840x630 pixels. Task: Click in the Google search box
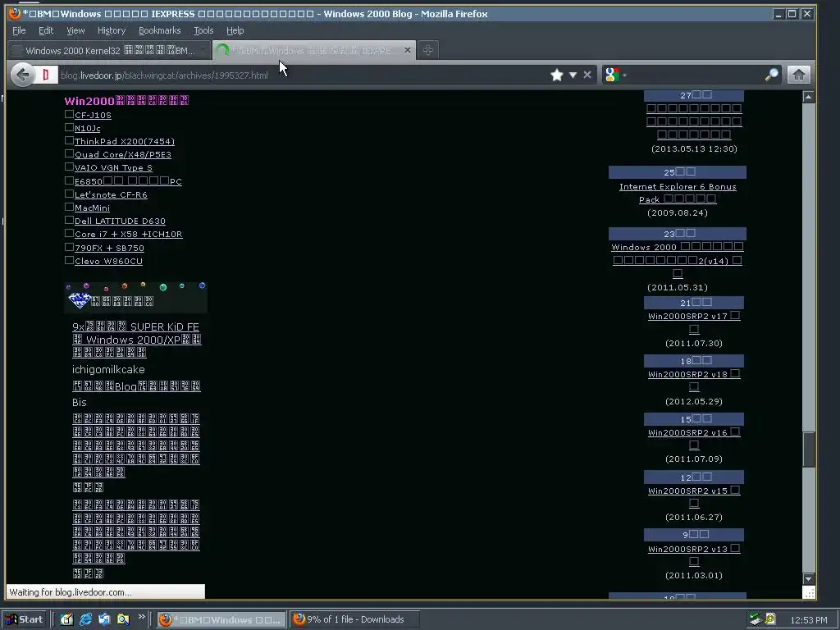tap(696, 75)
